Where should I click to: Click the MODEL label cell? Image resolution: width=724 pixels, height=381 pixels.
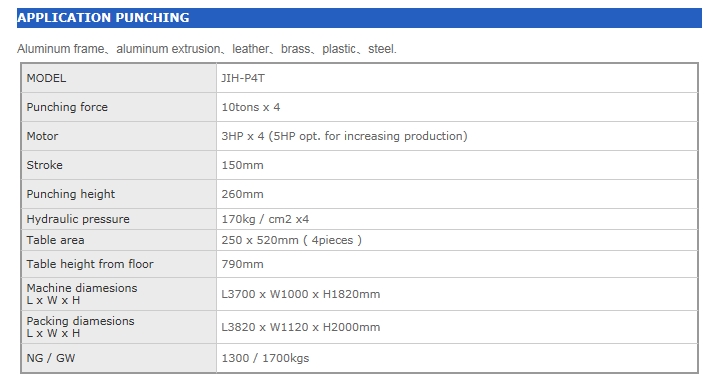click(x=119, y=78)
